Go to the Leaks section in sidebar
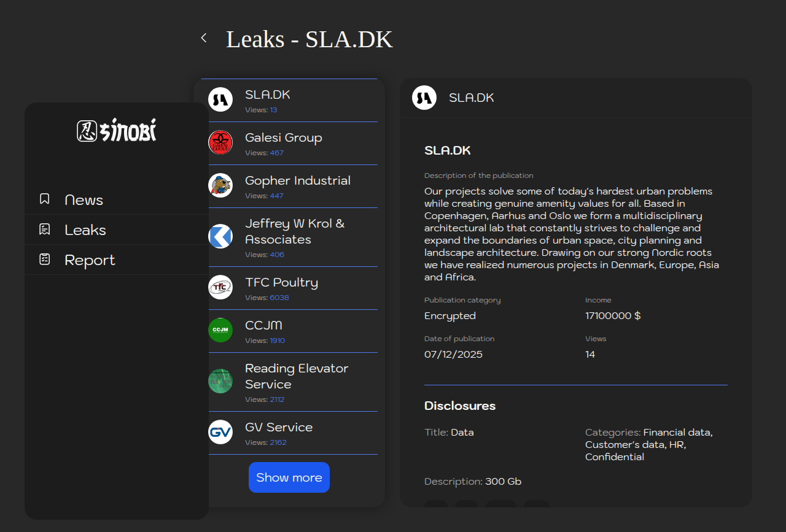The image size is (786, 532). 85,230
